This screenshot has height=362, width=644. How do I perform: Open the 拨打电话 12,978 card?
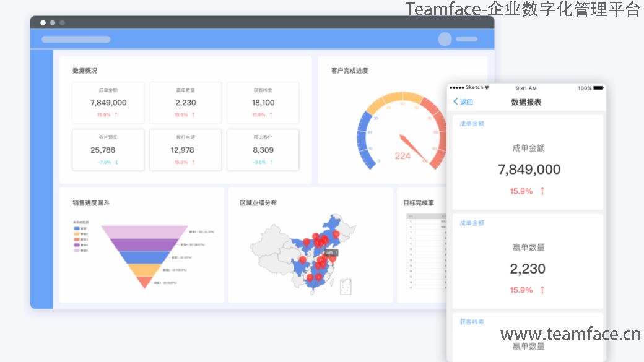coord(185,150)
